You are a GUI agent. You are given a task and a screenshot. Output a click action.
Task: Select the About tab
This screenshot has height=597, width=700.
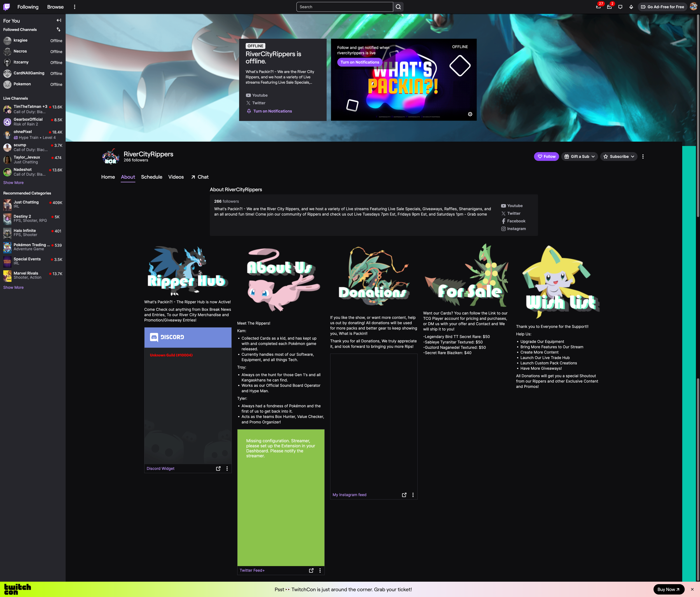coord(128,177)
